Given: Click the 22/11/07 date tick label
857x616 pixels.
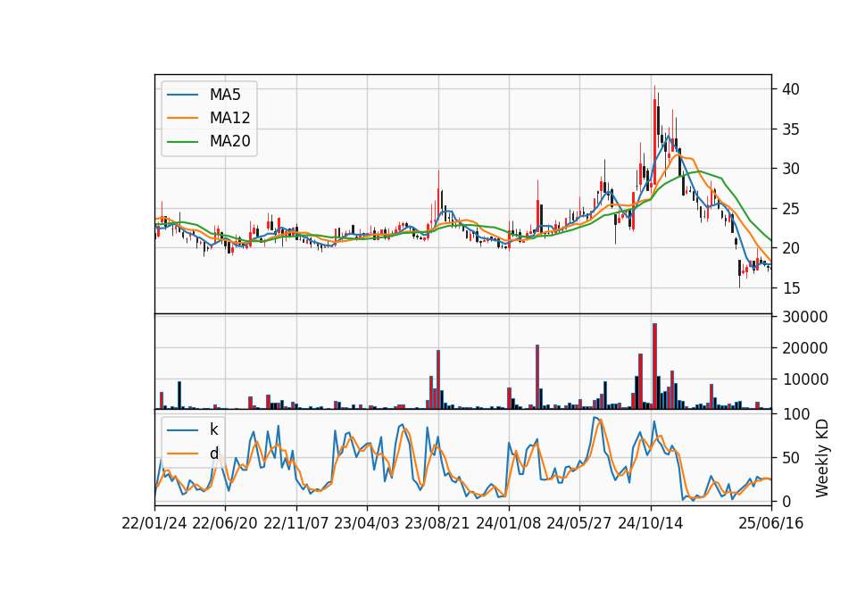Looking at the screenshot, I should [296, 523].
